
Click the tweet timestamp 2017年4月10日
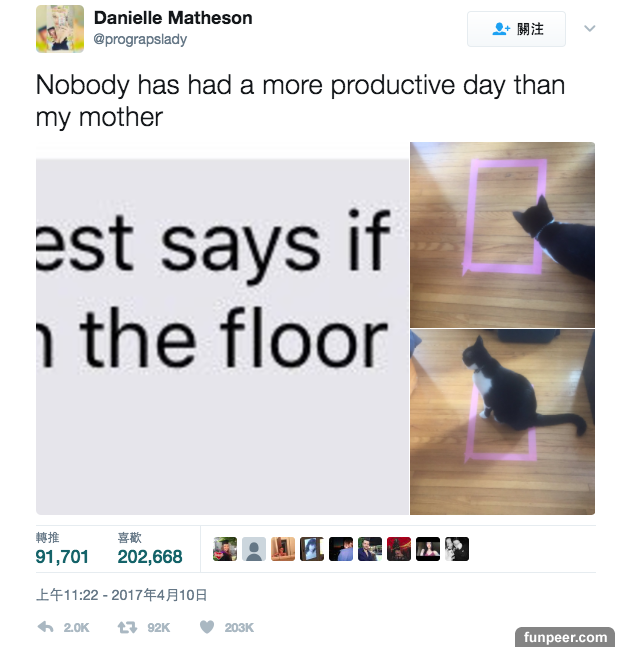click(x=121, y=595)
